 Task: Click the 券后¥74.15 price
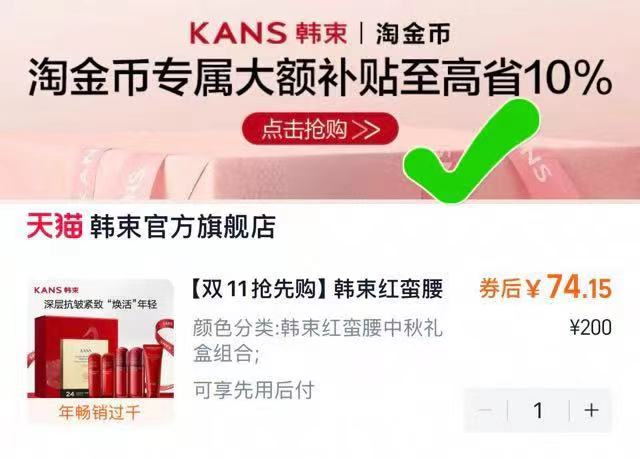tap(545, 287)
